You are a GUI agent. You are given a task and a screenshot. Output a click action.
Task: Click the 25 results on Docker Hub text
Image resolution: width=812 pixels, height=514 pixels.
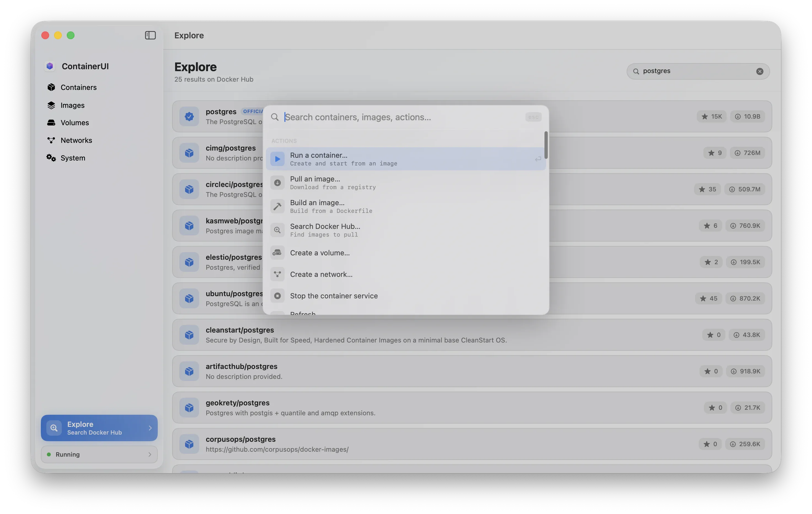point(214,79)
